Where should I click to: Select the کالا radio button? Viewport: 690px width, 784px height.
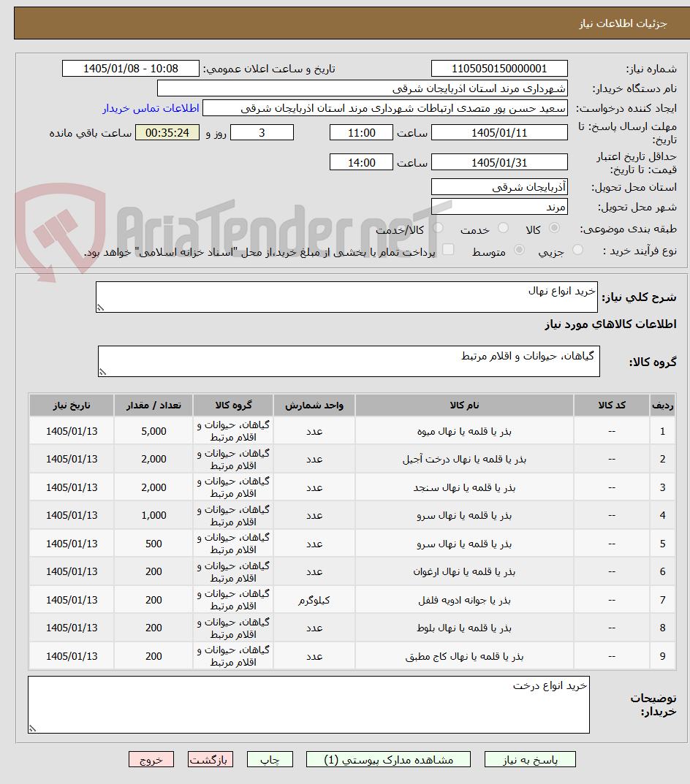coord(554,228)
